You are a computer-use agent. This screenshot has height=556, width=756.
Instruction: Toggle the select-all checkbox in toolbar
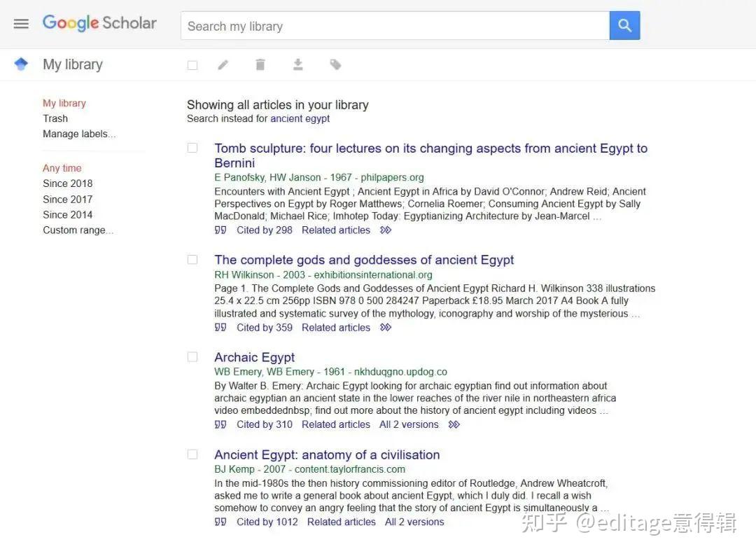[192, 65]
